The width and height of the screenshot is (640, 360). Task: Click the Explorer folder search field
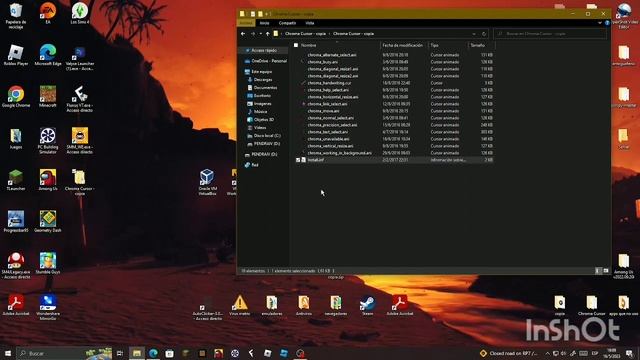pos(550,34)
